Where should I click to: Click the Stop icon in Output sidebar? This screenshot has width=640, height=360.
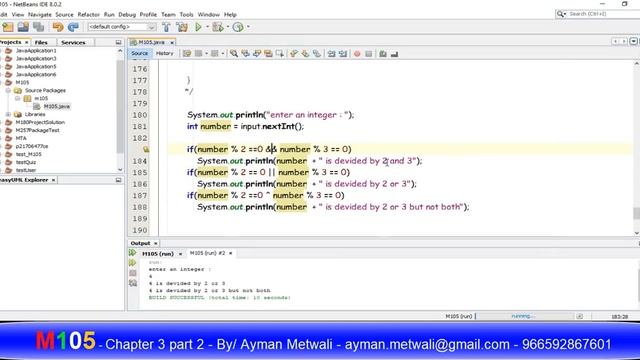tap(133, 273)
